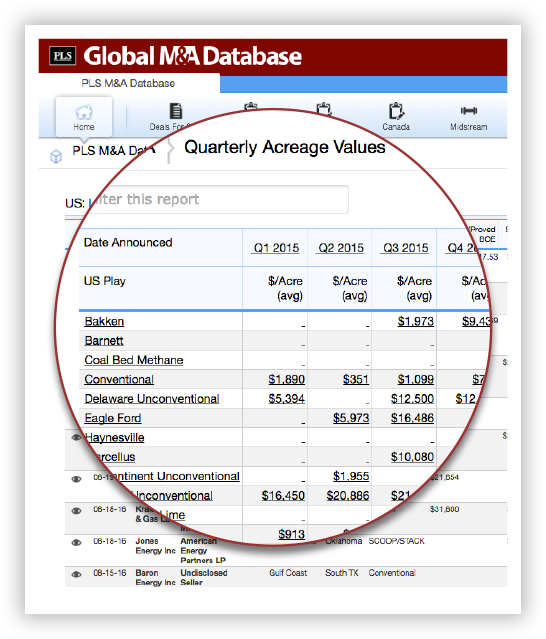Click Conventional Q2 value $351

(x=356, y=379)
